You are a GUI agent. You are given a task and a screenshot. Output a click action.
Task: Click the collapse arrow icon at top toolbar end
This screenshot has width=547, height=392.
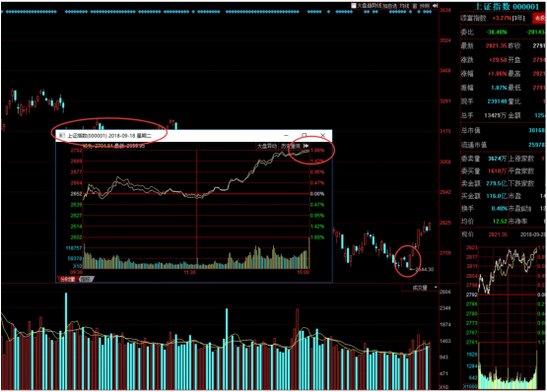click(435, 6)
